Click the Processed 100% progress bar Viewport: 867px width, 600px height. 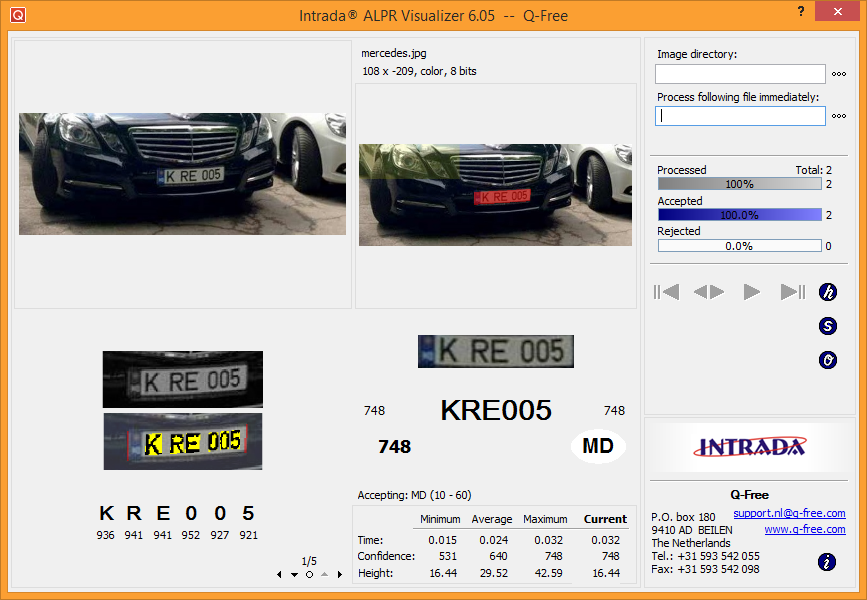pyautogui.click(x=740, y=184)
